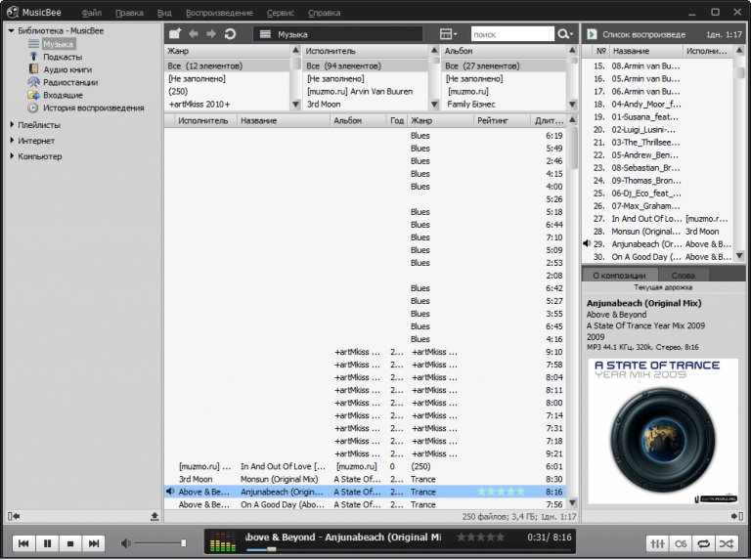The height and width of the screenshot is (560, 751).
Task: Click the MusicBee logo icon in title bar
Action: pyautogui.click(x=13, y=12)
